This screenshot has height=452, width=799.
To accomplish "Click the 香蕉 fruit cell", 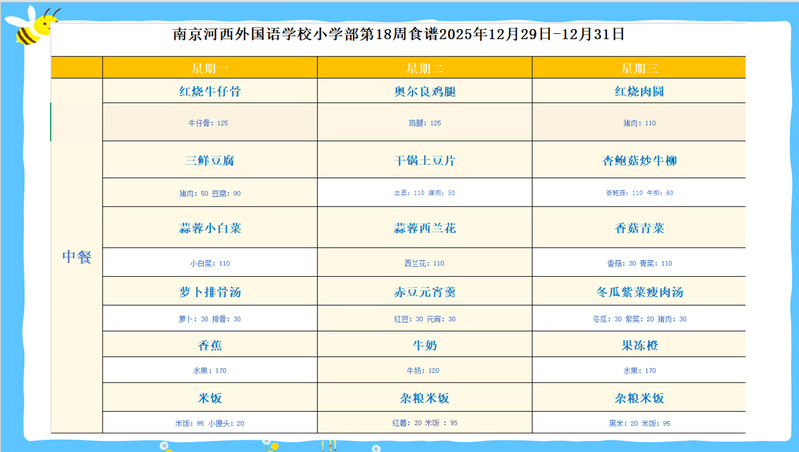I will point(210,345).
